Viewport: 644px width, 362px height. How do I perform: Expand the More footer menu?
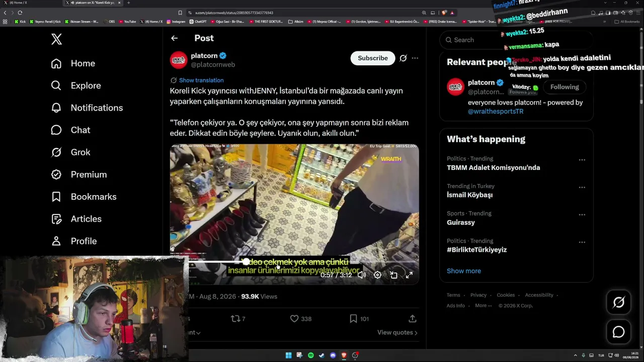point(483,306)
